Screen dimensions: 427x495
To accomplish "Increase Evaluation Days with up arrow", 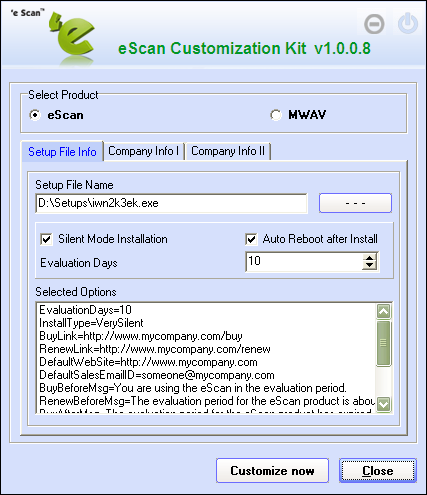I will pyautogui.click(x=369, y=258).
